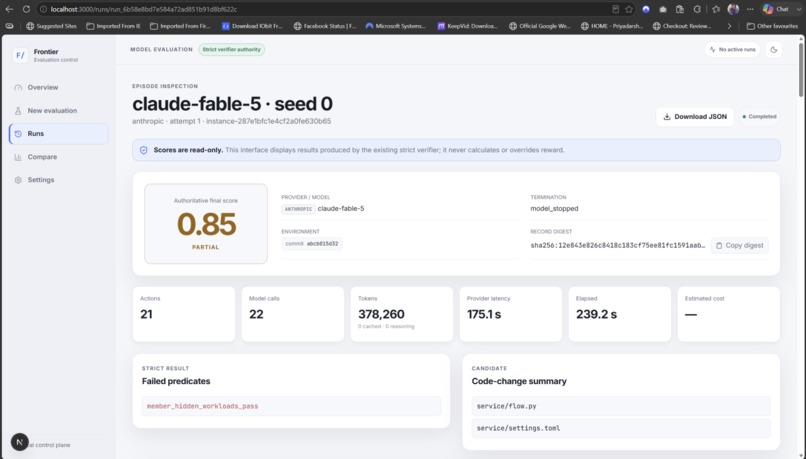Click the service/flow.py file entry
The height and width of the screenshot is (459, 806).
pyautogui.click(x=621, y=406)
